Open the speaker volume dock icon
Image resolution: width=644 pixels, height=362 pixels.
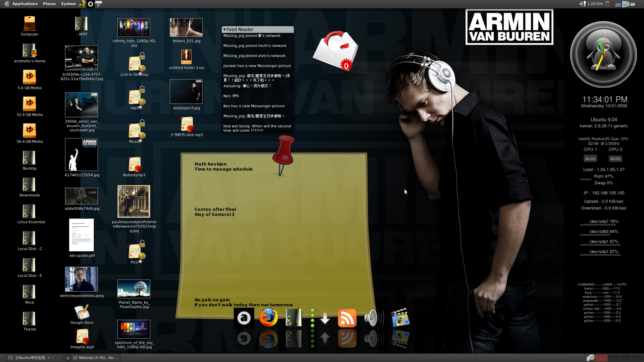[373, 318]
